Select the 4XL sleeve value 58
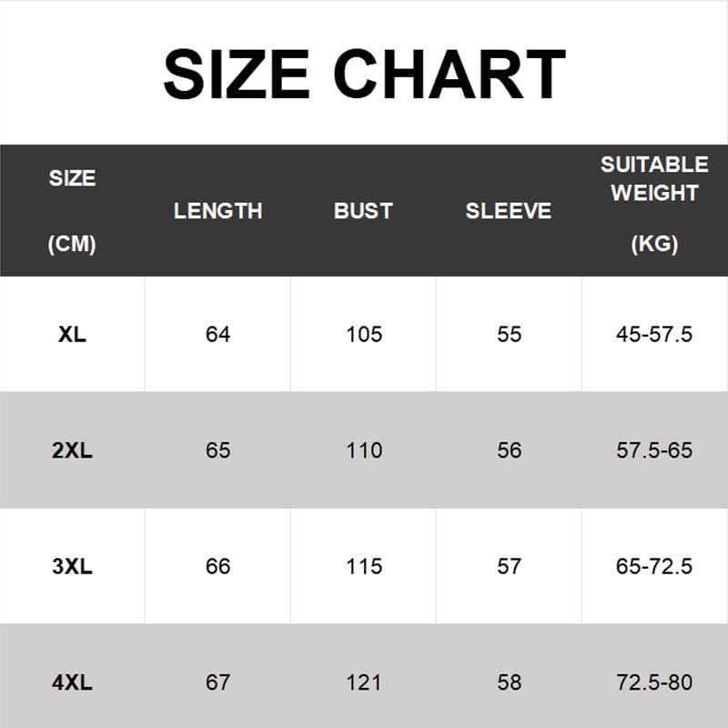728x728 pixels. coord(510,682)
